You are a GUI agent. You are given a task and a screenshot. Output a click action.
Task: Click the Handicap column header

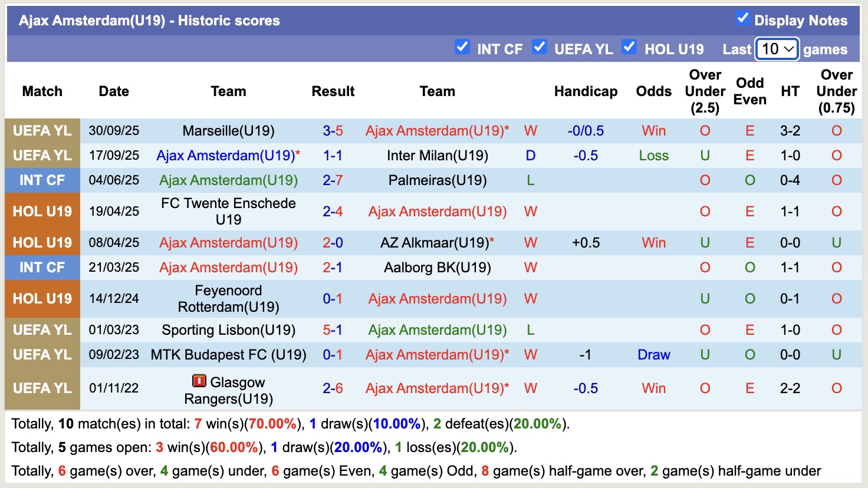pos(586,91)
